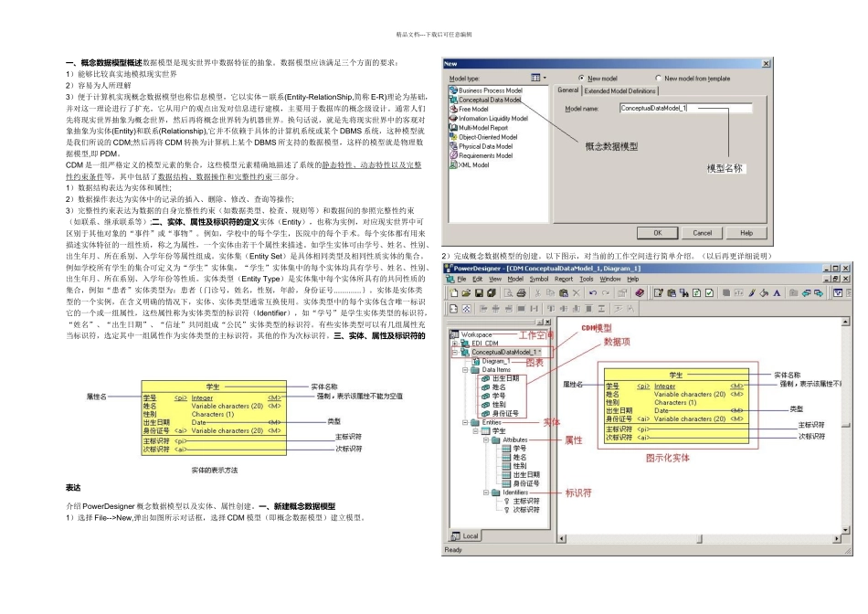The width and height of the screenshot is (868, 614).
Task: Click the Model name input field
Action: (x=685, y=108)
